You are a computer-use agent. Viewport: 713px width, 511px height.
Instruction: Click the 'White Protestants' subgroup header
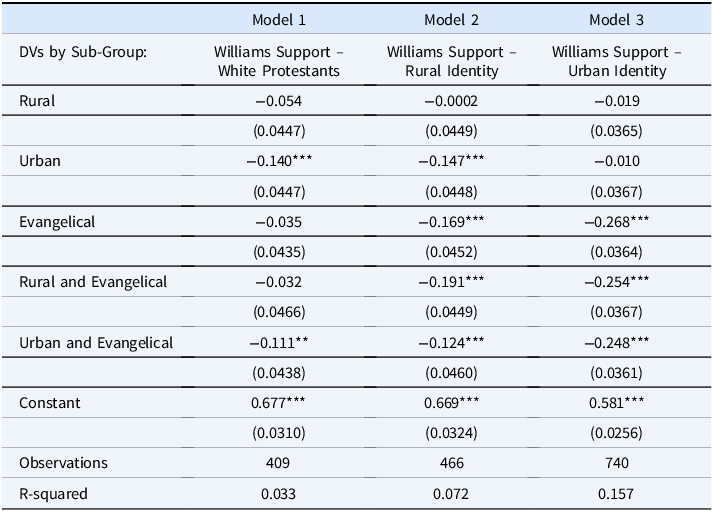click(x=278, y=61)
